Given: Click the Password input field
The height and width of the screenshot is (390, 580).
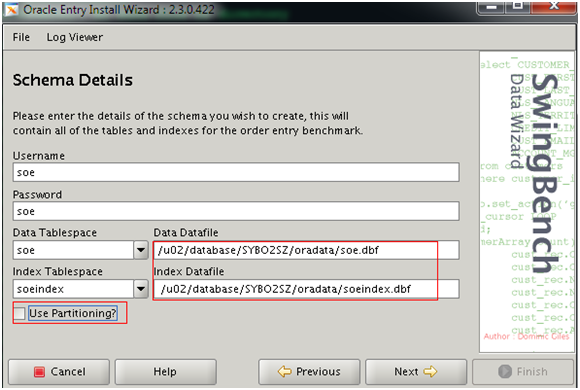Looking at the screenshot, I should 236,211.
